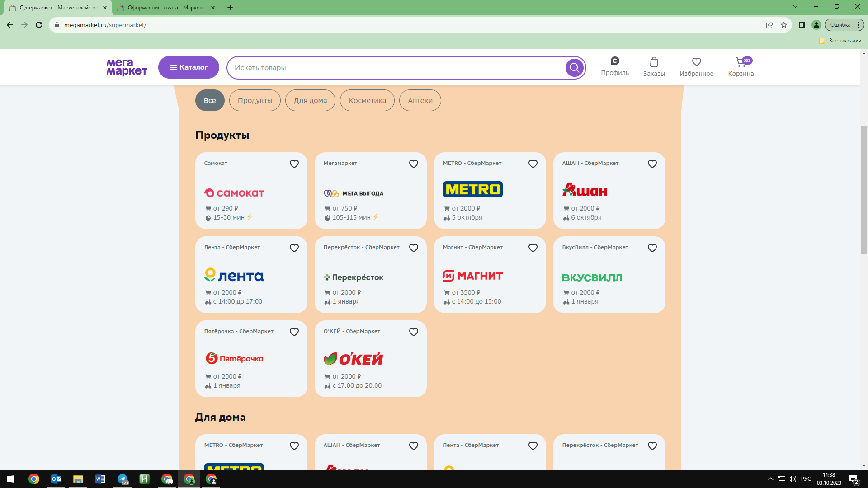Favorite the Магнит store card
The width and height of the screenshot is (868, 488).
tap(533, 248)
